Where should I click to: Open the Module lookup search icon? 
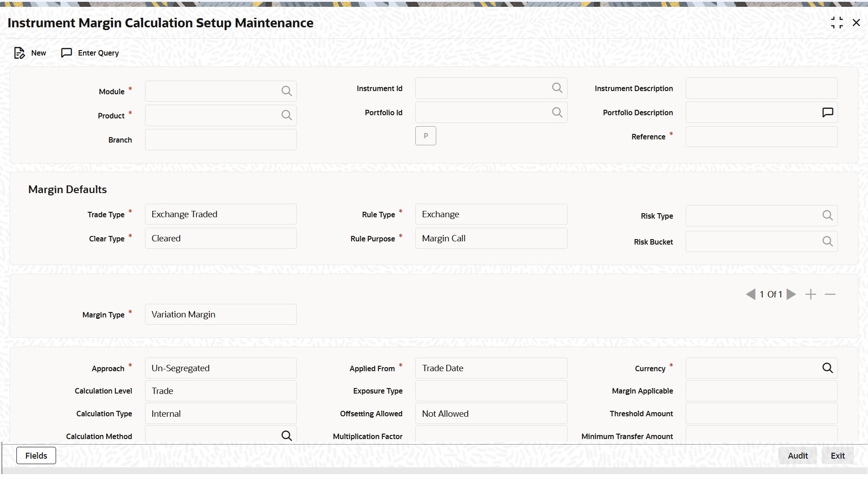(286, 91)
